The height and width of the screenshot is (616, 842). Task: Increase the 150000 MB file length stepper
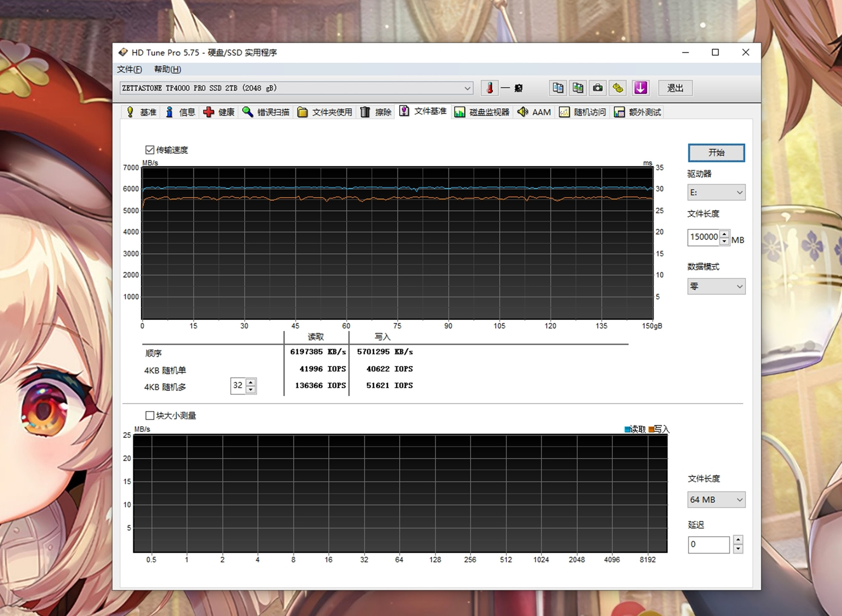click(x=724, y=234)
